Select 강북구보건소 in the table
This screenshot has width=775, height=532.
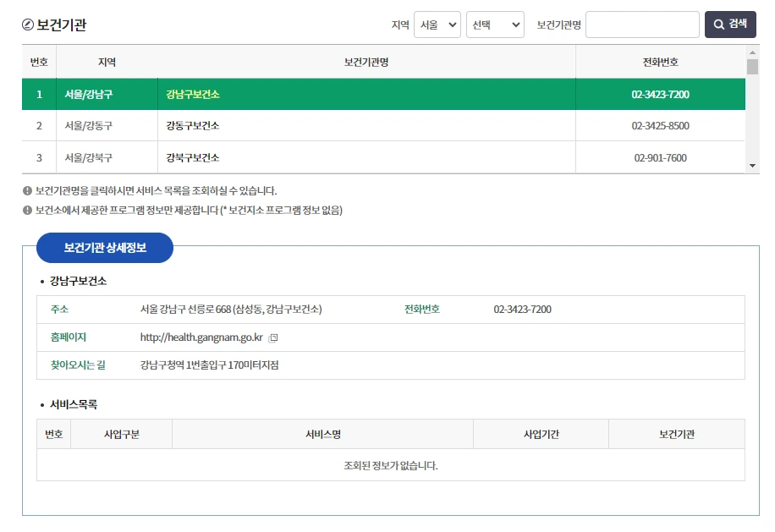tap(193, 157)
